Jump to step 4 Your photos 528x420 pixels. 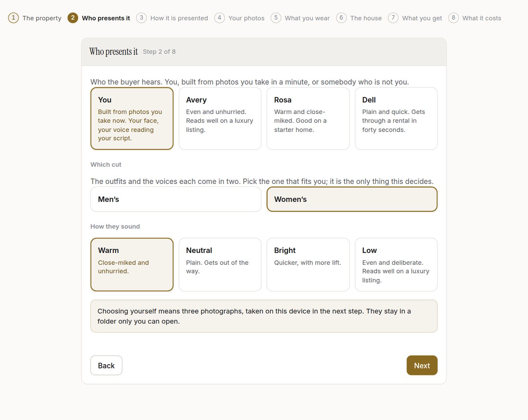239,18
